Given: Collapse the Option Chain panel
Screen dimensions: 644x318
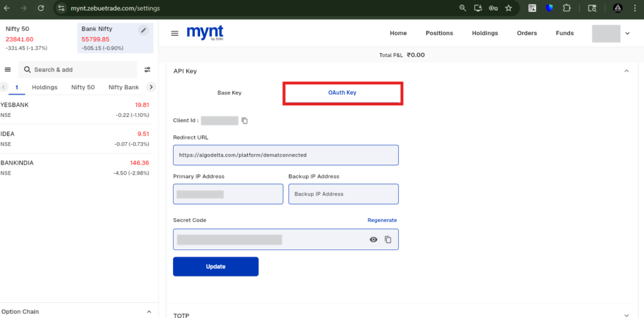Looking at the screenshot, I should click(x=149, y=312).
